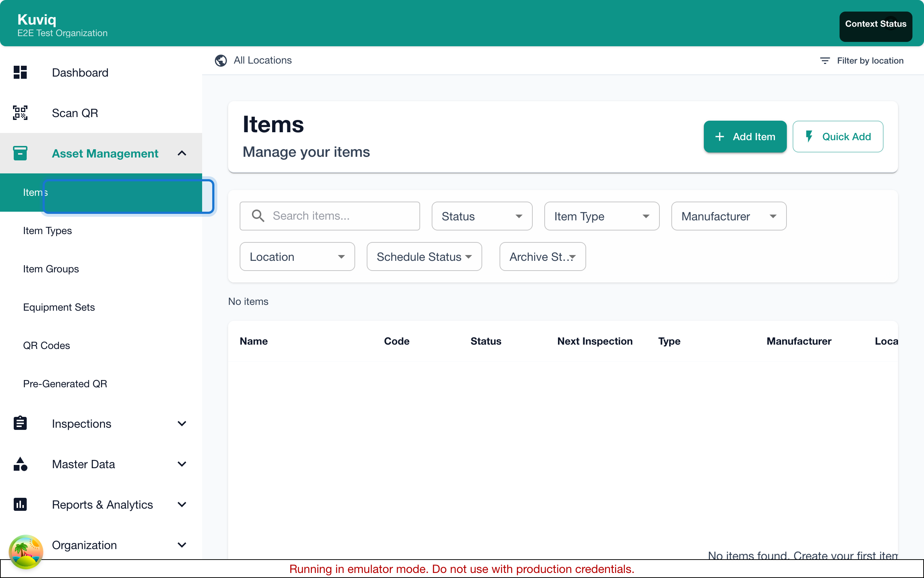The width and height of the screenshot is (924, 578).
Task: Click the Inspections clipboard icon
Action: [x=20, y=423]
